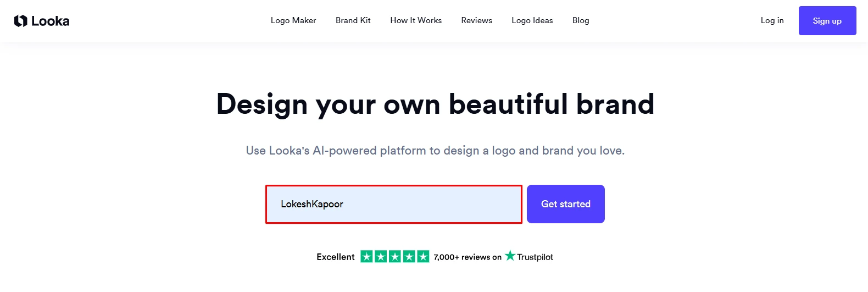Open How It Works in navigation
This screenshot has height=292, width=868.
click(416, 20)
